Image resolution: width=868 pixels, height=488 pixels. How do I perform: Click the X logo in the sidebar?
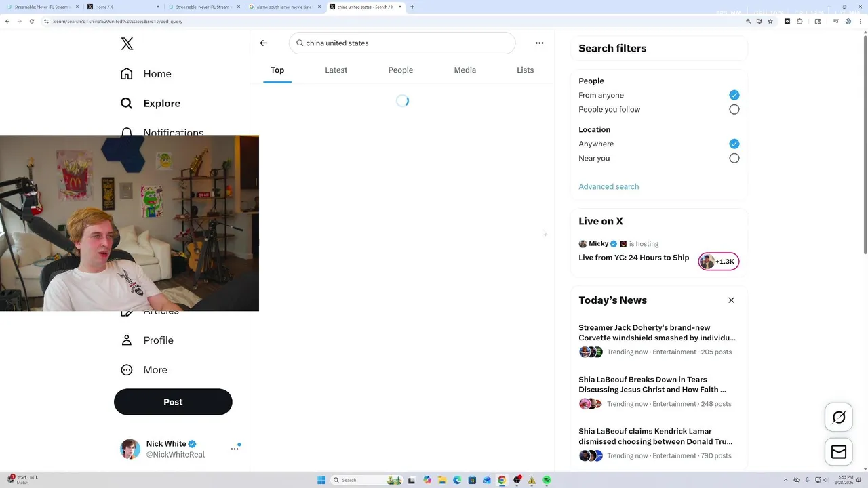[x=127, y=44]
